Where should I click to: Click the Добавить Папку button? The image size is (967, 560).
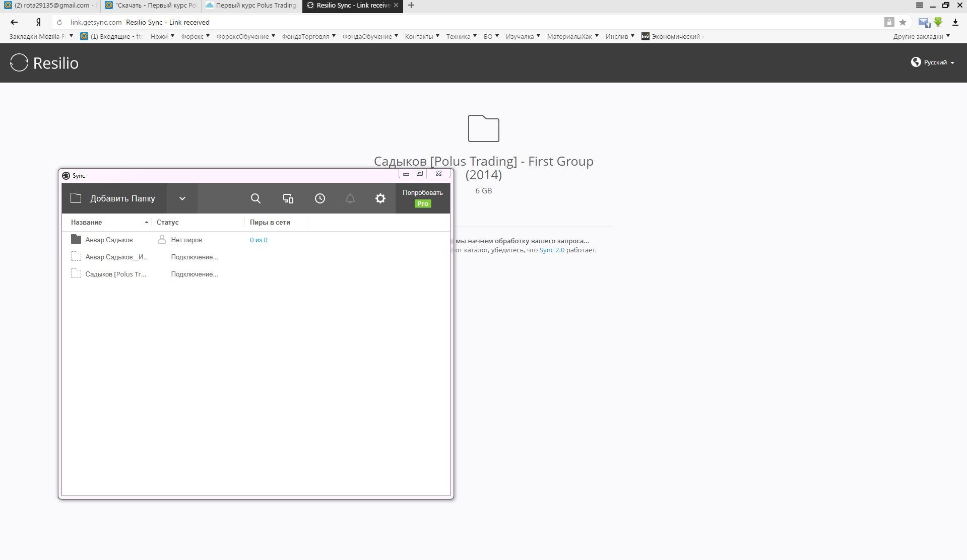114,198
